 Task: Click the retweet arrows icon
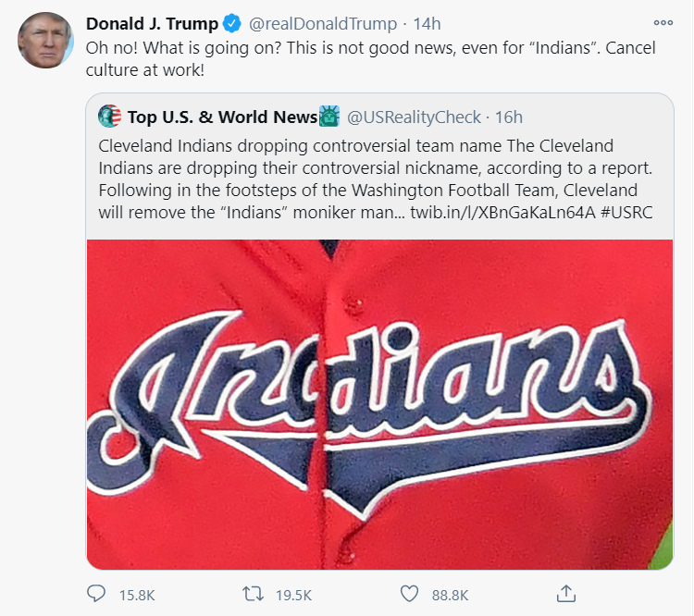(x=253, y=594)
